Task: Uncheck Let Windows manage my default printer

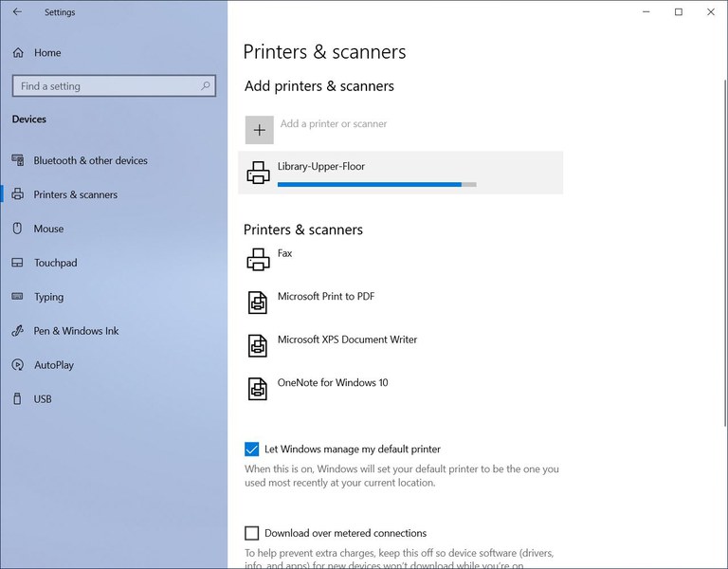Action: pyautogui.click(x=251, y=450)
